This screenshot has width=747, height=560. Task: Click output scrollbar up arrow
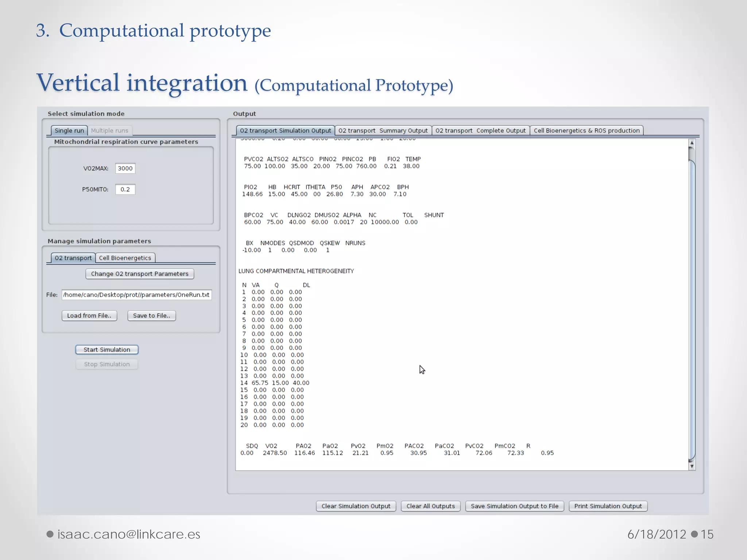692,143
